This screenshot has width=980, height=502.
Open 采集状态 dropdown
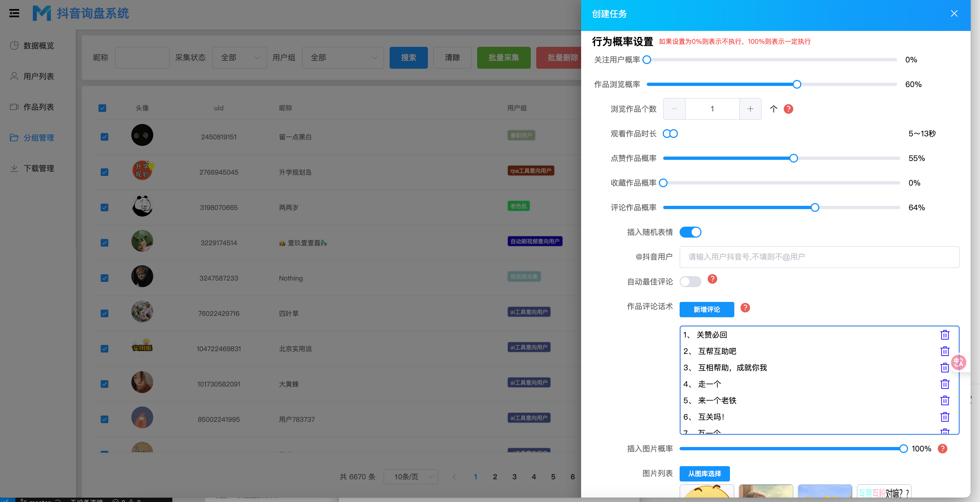coord(239,57)
